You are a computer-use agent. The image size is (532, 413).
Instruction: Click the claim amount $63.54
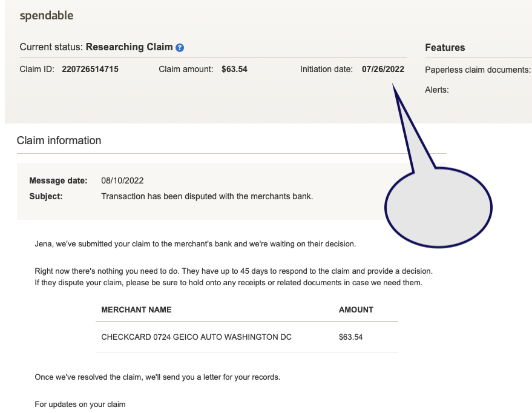pos(234,69)
